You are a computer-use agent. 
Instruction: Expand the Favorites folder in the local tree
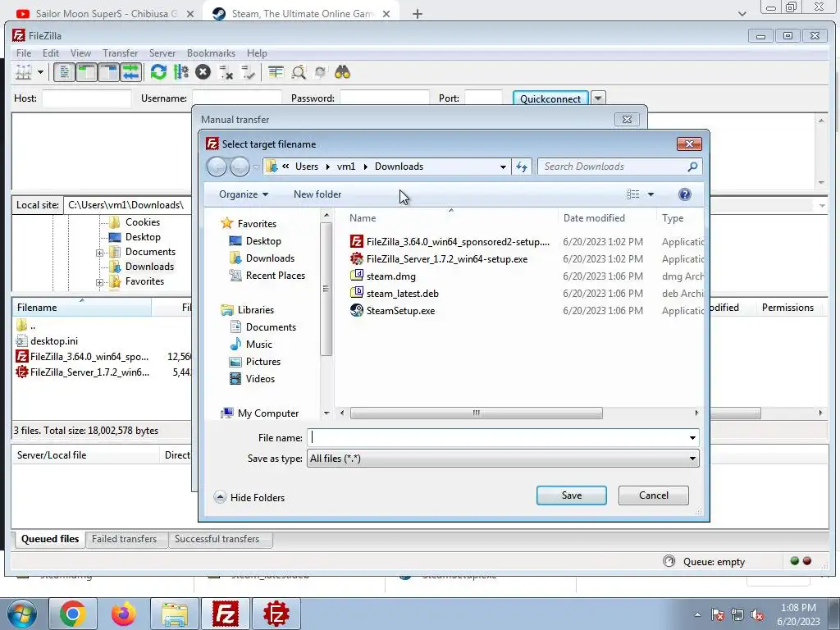[x=99, y=282]
